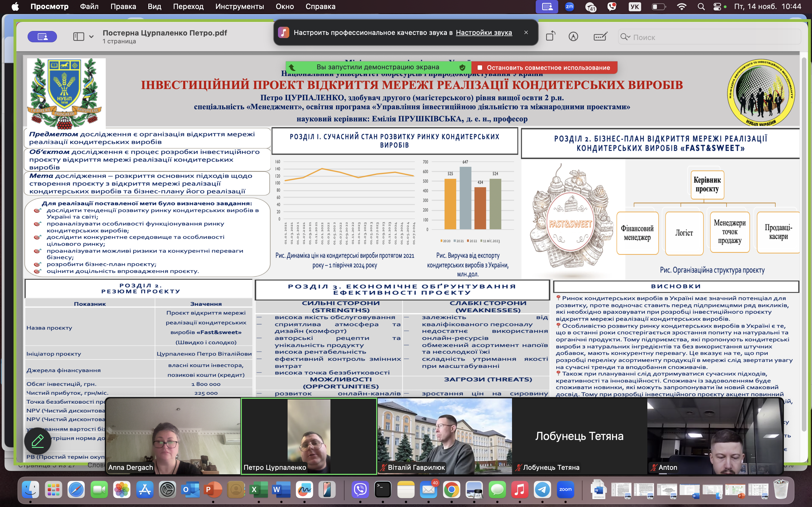Click Остановить совместное использование button
Screen dimensions: 812x507
coord(544,68)
